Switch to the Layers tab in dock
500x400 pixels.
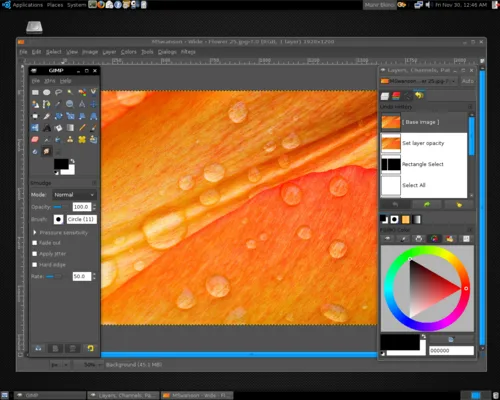(385, 96)
